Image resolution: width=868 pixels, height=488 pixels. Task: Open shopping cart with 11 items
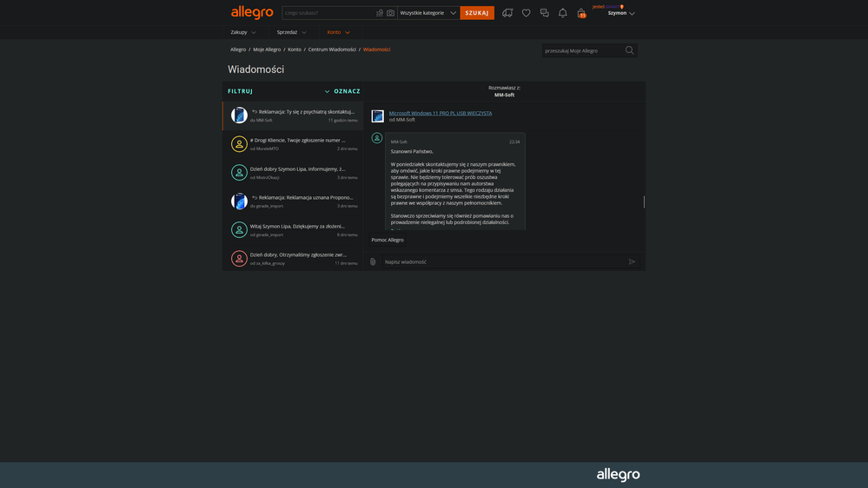tap(581, 13)
